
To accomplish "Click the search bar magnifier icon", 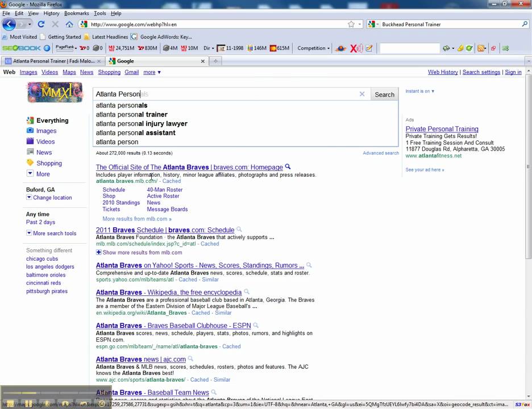I will pos(525,24).
